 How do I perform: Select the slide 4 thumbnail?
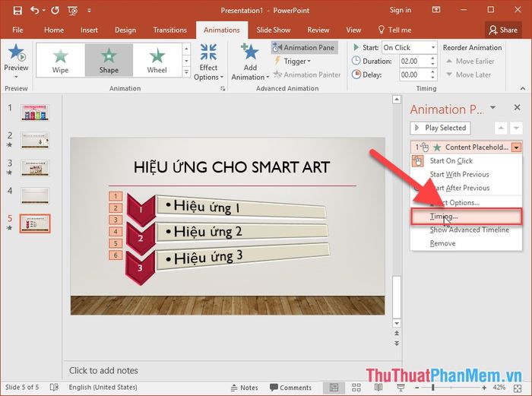[x=35, y=195]
